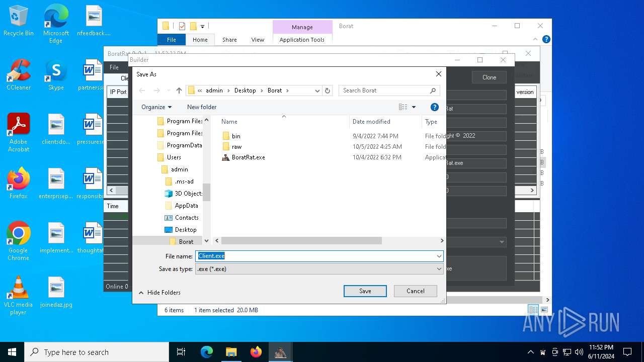
Task: Switch to the View ribbon tab
Action: [x=258, y=40]
